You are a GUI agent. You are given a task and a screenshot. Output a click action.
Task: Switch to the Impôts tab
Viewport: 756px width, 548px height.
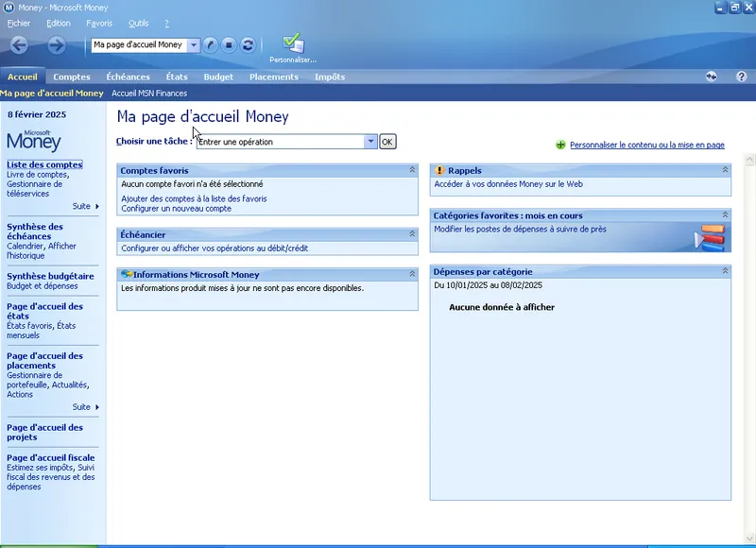pos(330,77)
